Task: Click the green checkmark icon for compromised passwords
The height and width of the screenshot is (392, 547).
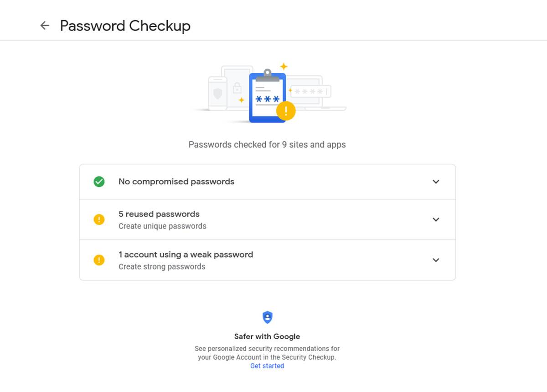Action: (99, 181)
